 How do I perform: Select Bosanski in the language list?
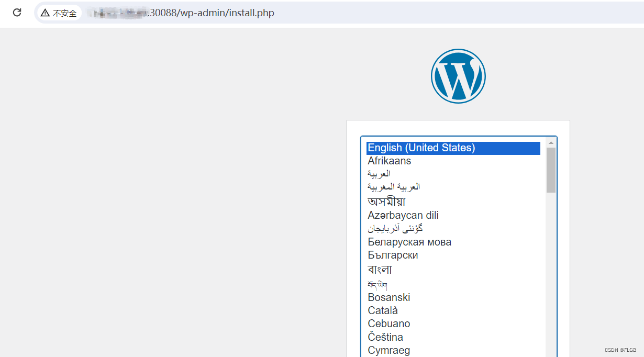[x=453, y=297]
